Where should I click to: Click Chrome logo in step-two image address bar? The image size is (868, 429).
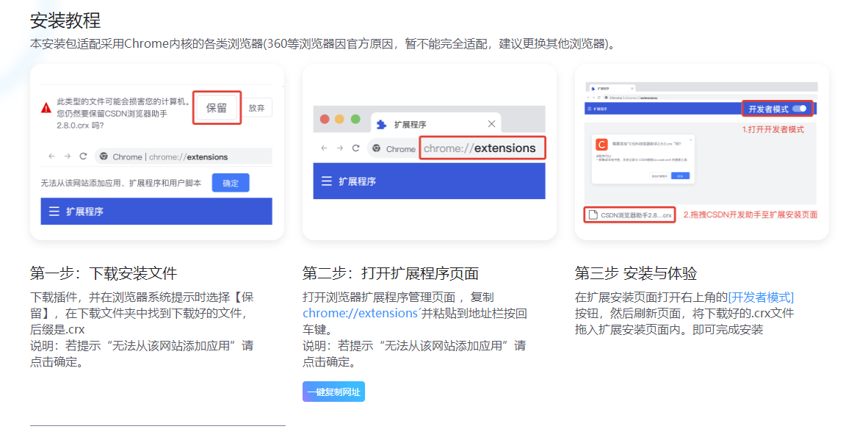pyautogui.click(x=377, y=148)
